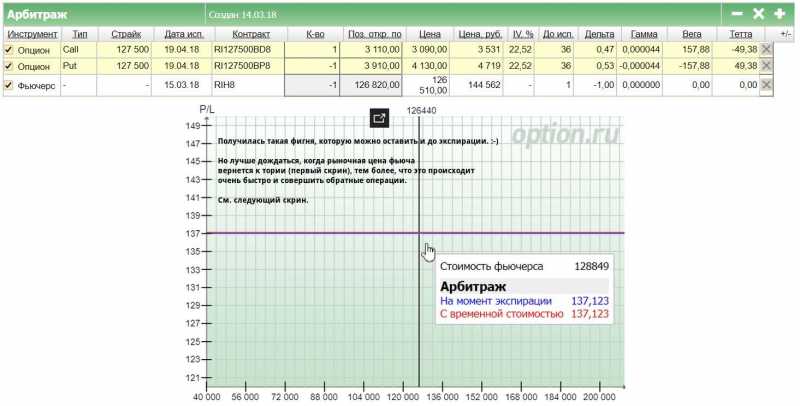This screenshot has height=406, width=800.
Task: Toggle the Put Опцион row checkbox
Action: [x=9, y=66]
